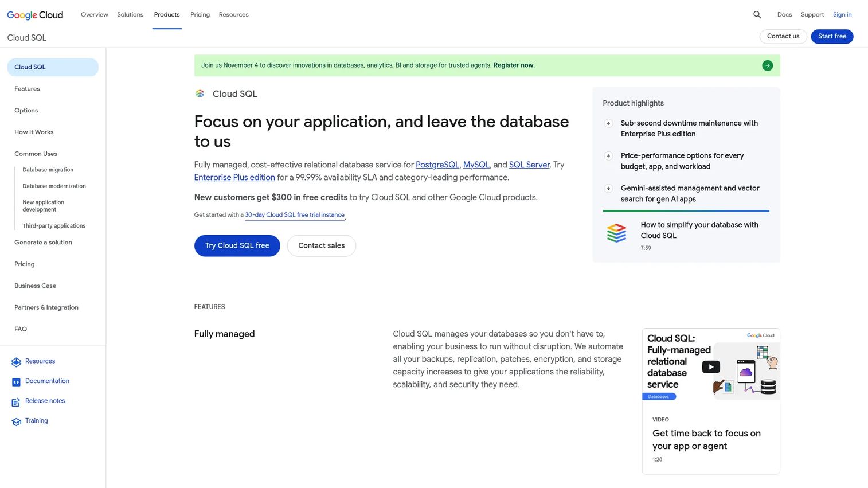Viewport: 868px width, 488px height.
Task: Expand Gemini-assisted management highlight
Action: point(608,189)
